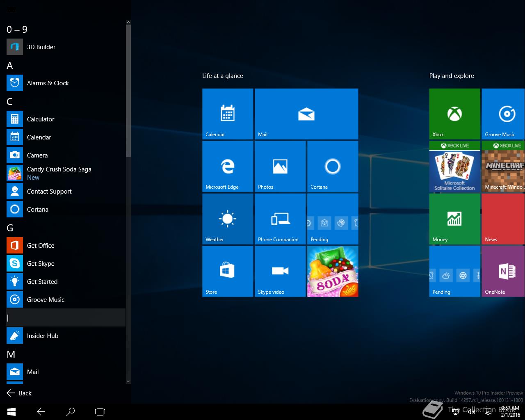525x420 pixels.
Task: Click the Play and explore group title
Action: pos(452,76)
